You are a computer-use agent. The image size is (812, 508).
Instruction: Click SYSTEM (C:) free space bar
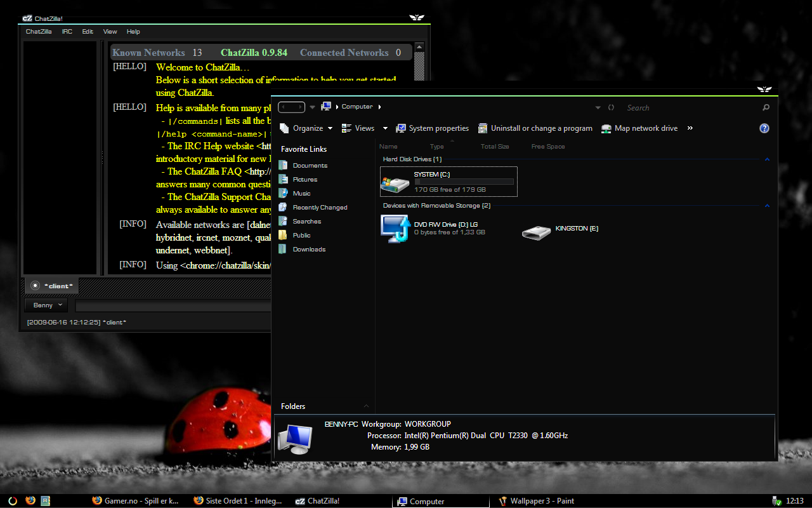[464, 182]
